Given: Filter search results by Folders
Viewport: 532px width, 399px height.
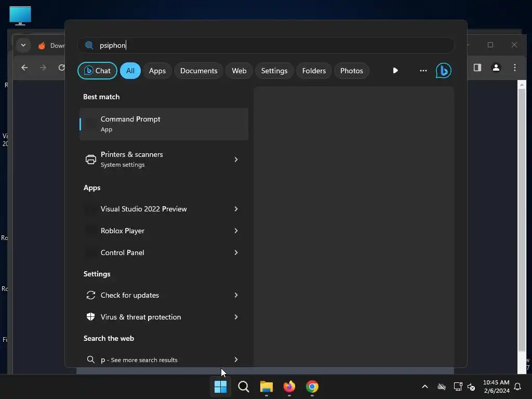Looking at the screenshot, I should (x=314, y=71).
